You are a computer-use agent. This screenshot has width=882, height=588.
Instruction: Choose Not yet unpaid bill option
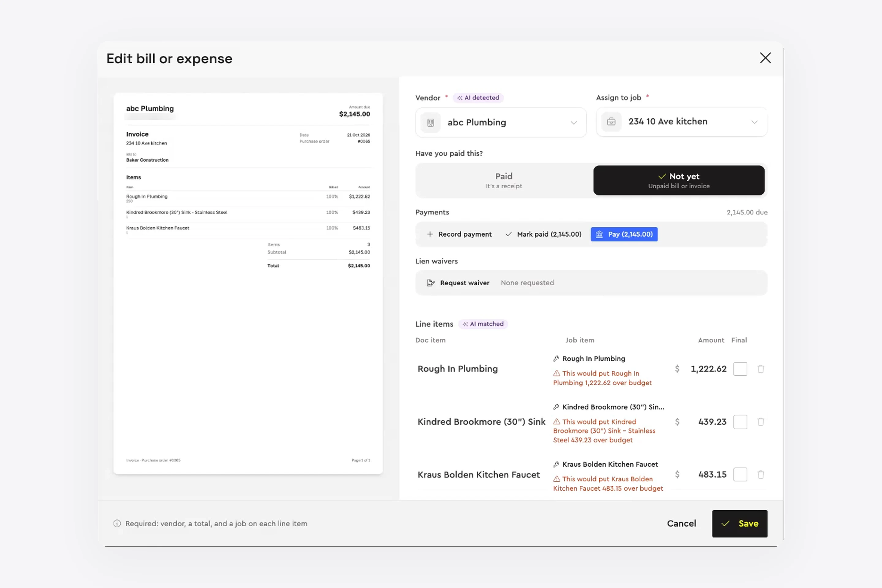(x=679, y=180)
